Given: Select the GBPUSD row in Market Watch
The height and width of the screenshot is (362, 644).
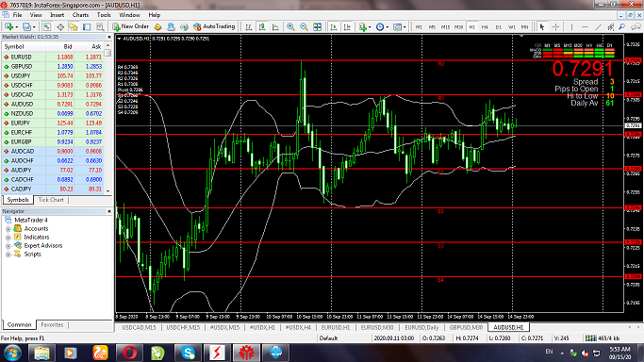Looking at the screenshot, I should [53, 67].
